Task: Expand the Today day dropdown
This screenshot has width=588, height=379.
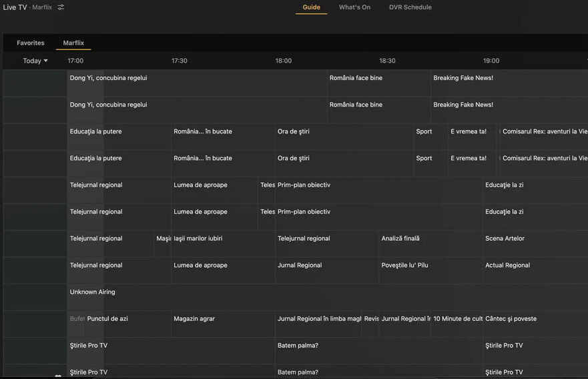Action: point(35,61)
